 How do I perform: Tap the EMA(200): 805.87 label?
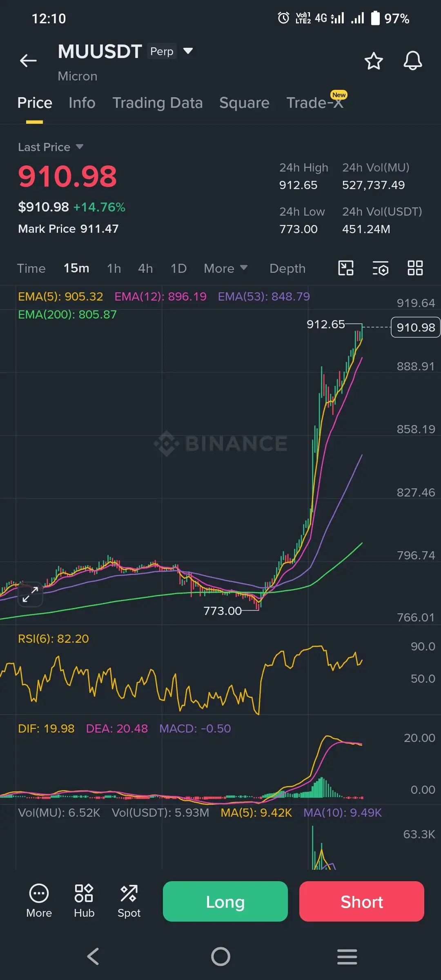tap(67, 314)
